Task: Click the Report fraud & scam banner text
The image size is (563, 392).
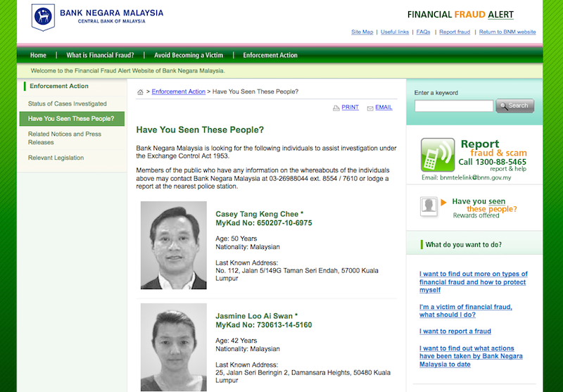Action: [493, 148]
